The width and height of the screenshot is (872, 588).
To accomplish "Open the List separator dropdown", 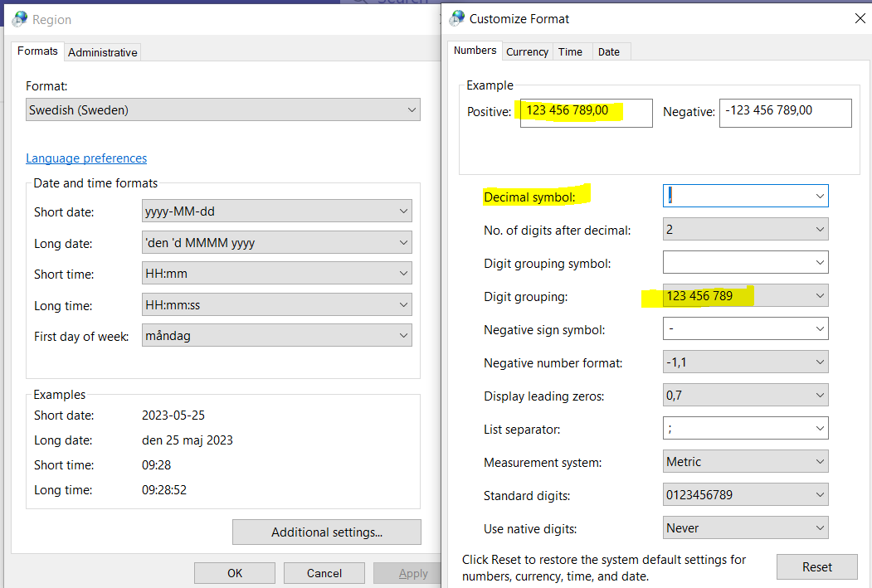I will tap(818, 428).
